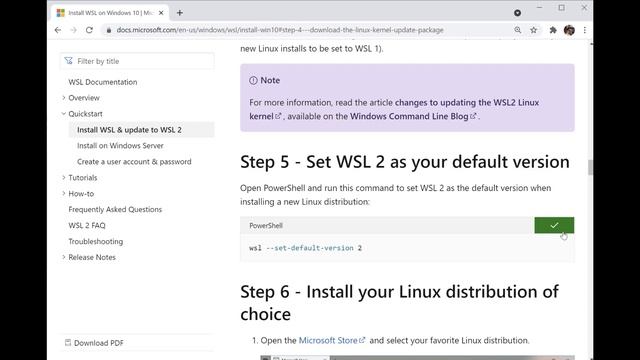
Task: Select the Install WSL on Windows 10 tab
Action: click(x=110, y=13)
